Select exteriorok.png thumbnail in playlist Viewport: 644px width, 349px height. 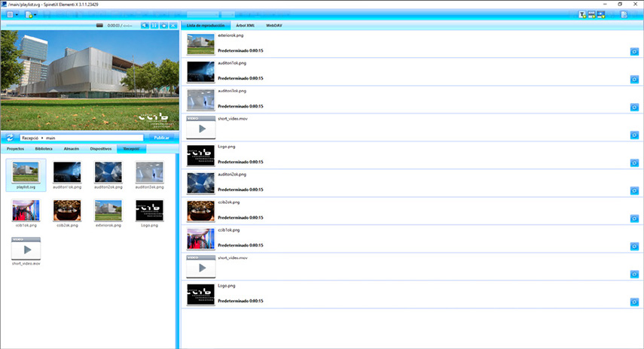201,44
